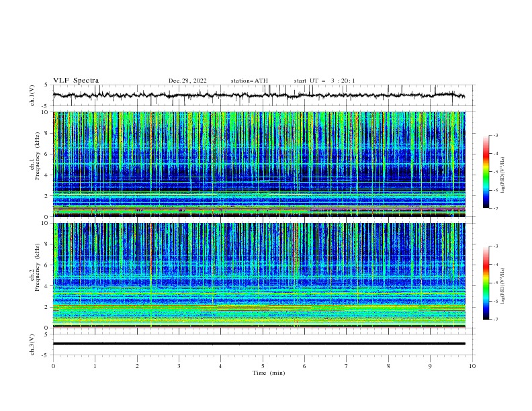Viewport: 532px width, 411px height.
Task: Click the ch.2 spectrogram panel
Action: click(259, 275)
